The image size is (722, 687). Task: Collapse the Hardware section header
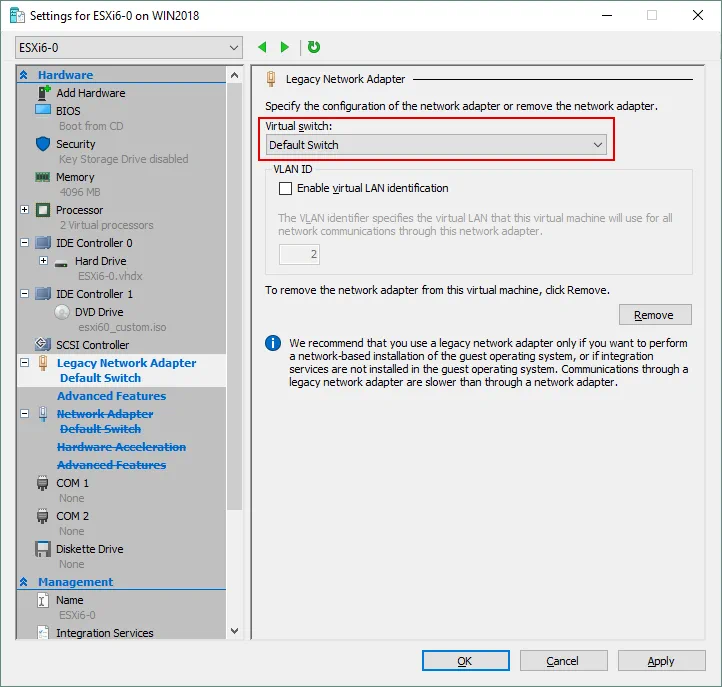[x=25, y=75]
